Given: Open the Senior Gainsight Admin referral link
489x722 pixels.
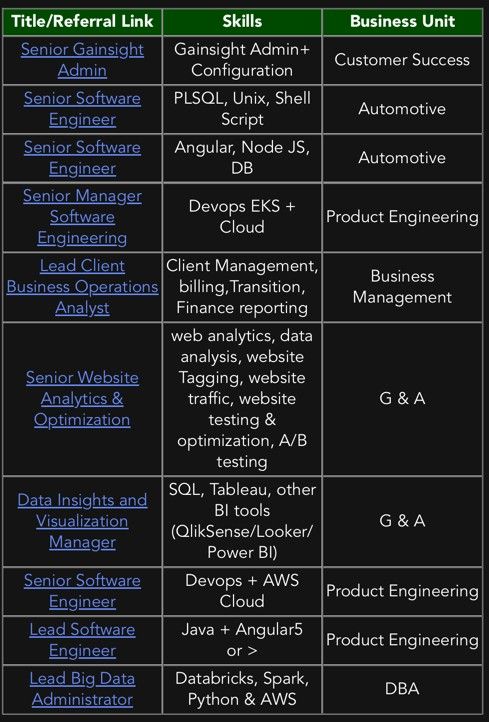Looking at the screenshot, I should (82, 60).
